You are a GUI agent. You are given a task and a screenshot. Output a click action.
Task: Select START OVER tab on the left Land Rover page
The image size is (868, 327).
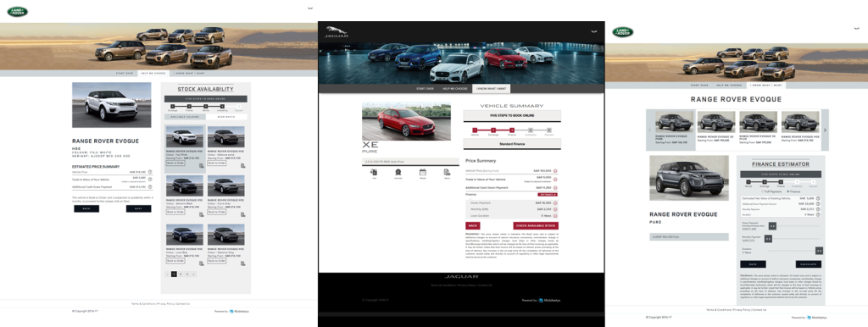coord(125,73)
